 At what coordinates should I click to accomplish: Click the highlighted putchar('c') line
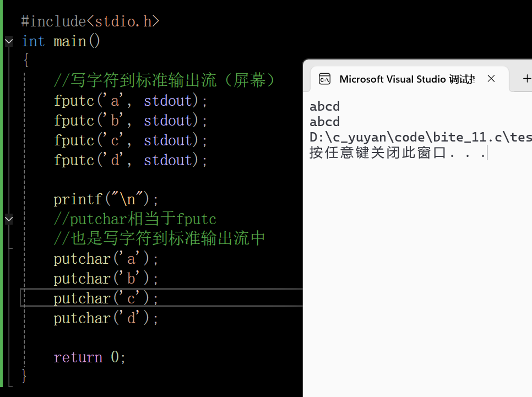point(106,298)
